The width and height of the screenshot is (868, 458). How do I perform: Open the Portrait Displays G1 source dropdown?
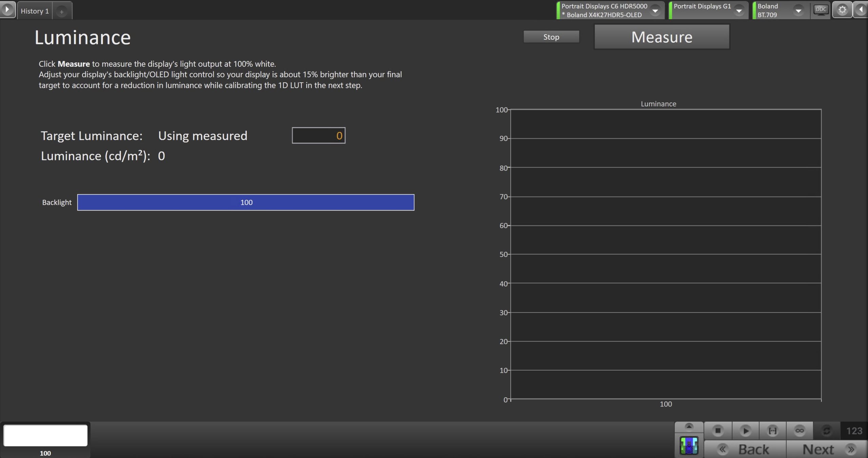[x=739, y=11]
